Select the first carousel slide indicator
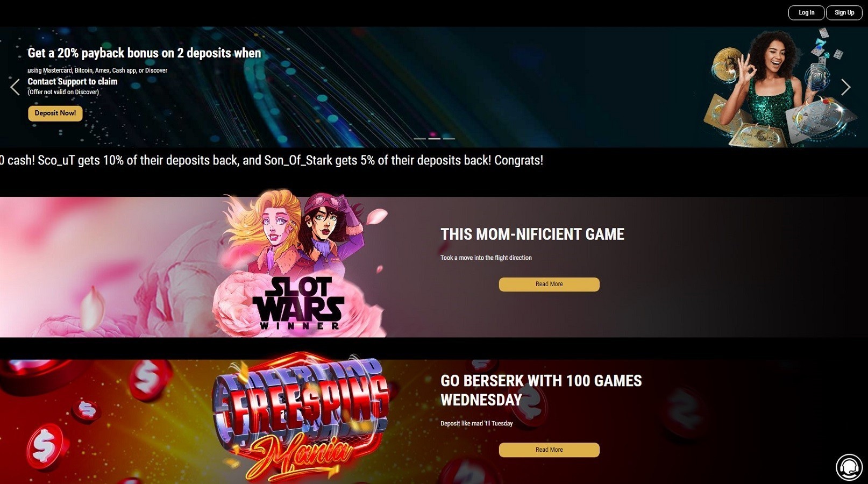 tap(419, 139)
